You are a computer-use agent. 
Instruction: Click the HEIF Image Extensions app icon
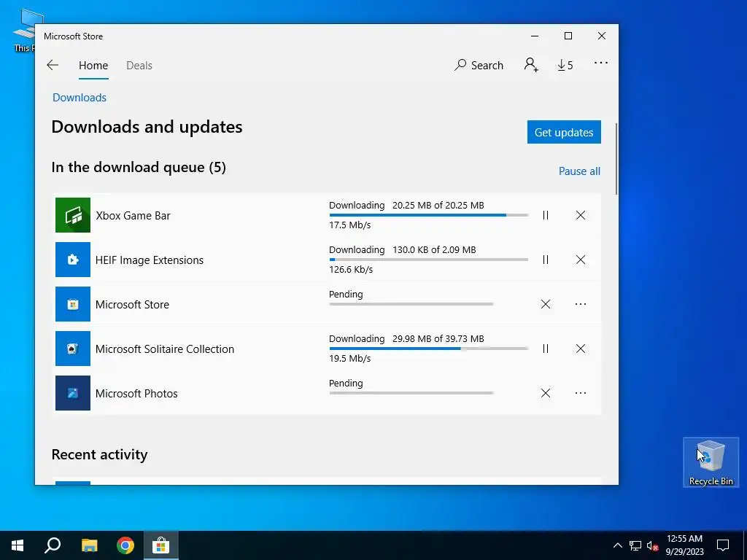click(x=72, y=260)
